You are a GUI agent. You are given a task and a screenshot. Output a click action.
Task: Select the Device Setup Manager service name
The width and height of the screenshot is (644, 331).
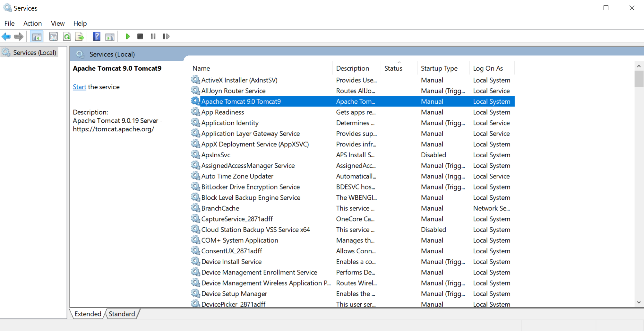234,294
